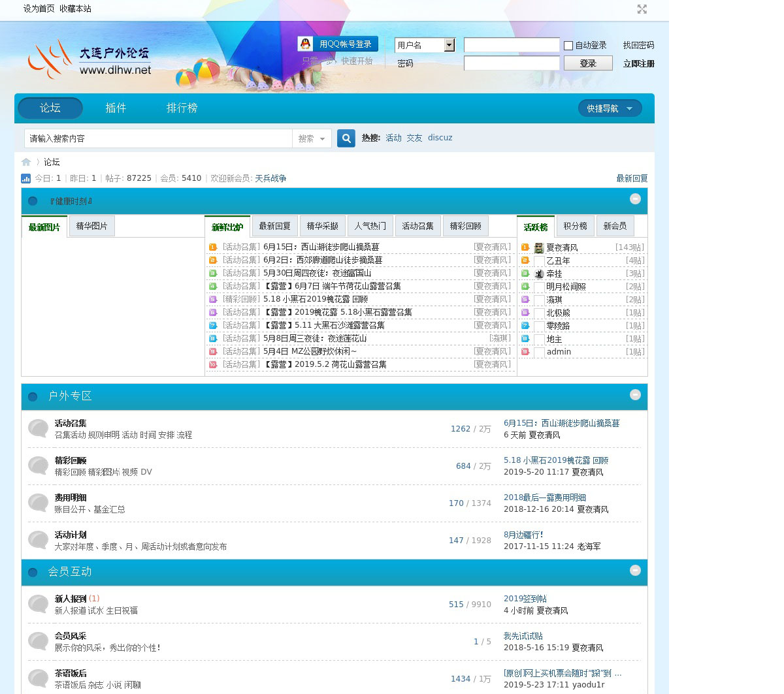Click the blue search magnifier button
Image resolution: width=784 pixels, height=694 pixels.
click(x=346, y=138)
